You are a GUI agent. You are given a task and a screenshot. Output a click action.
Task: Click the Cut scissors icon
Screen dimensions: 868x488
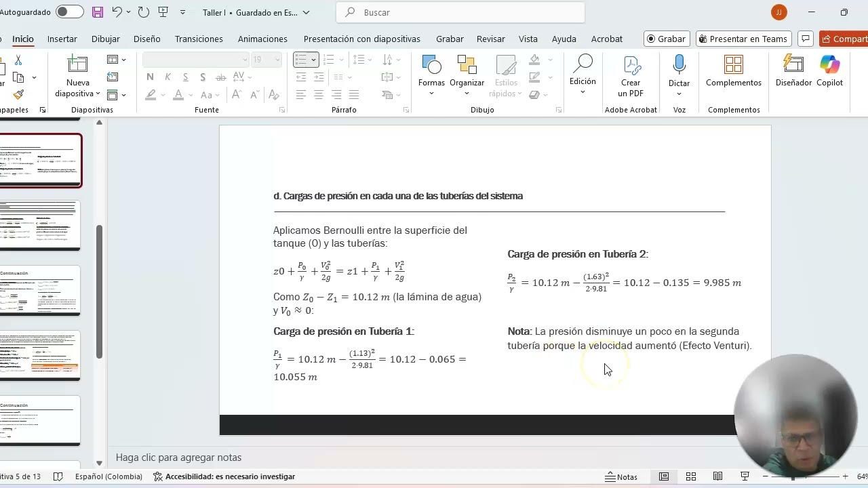click(x=18, y=60)
